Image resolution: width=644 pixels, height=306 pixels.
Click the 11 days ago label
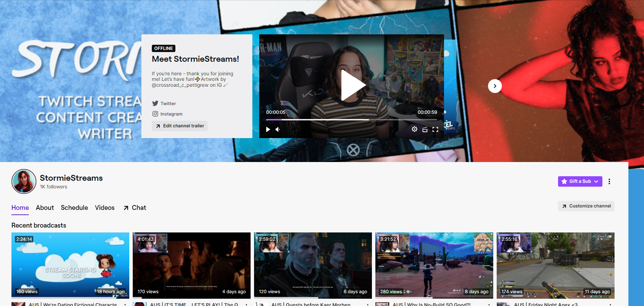(597, 291)
